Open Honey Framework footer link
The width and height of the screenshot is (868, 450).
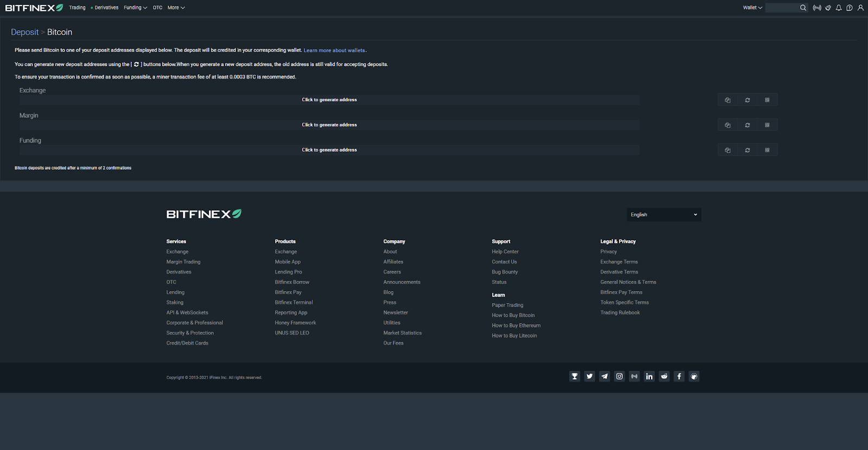pyautogui.click(x=295, y=323)
